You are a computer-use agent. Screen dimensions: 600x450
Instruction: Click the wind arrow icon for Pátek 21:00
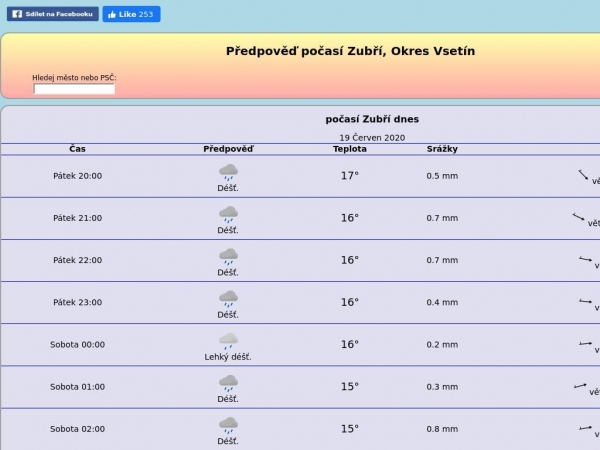[579, 217]
